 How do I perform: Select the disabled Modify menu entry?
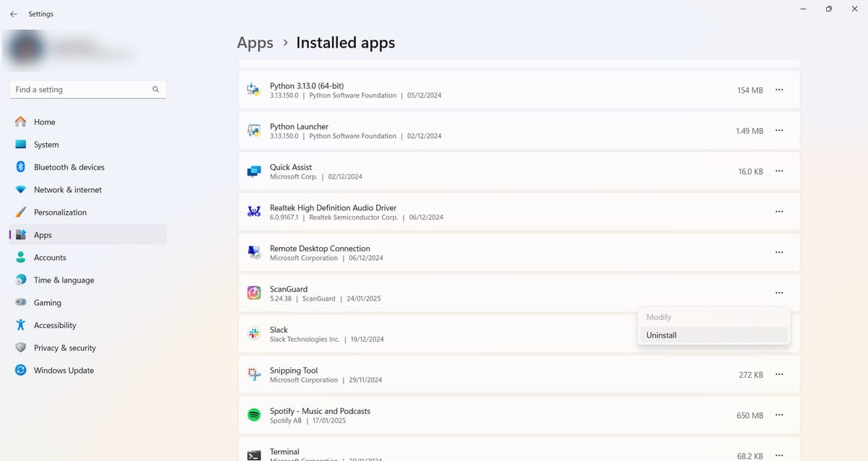[713, 317]
